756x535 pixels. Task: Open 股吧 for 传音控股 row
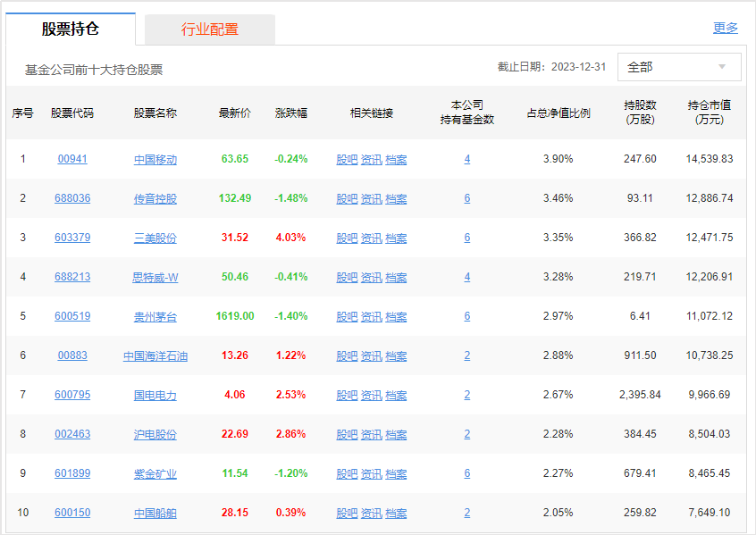tap(347, 198)
